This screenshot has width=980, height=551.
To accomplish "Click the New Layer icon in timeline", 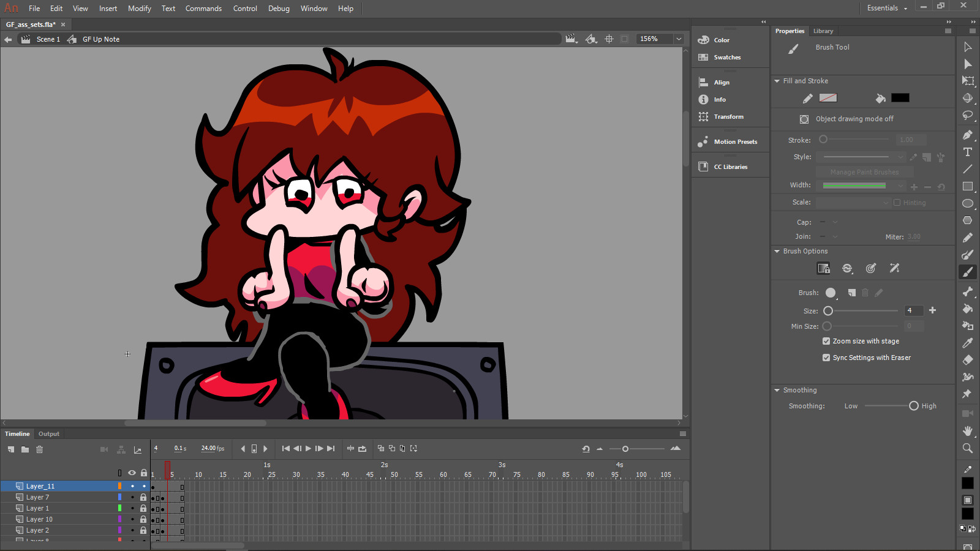I will click(x=11, y=449).
